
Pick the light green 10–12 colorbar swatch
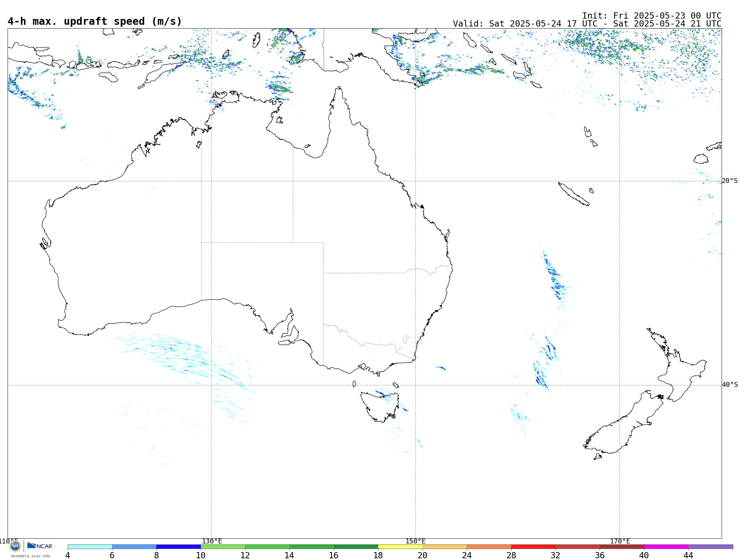(223, 547)
